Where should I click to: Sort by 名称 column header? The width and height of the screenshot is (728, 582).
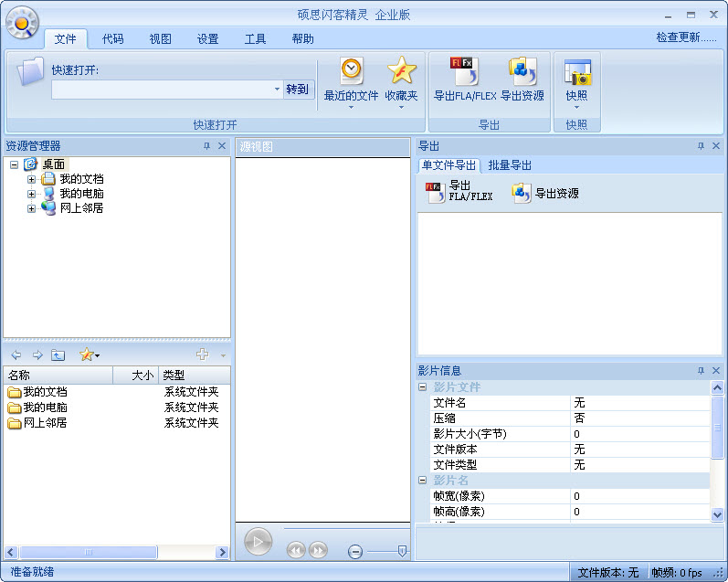[58, 375]
